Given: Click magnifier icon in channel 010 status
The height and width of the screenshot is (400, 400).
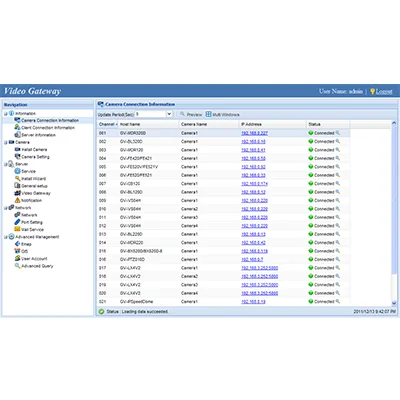Looking at the screenshot, I should 338,209.
